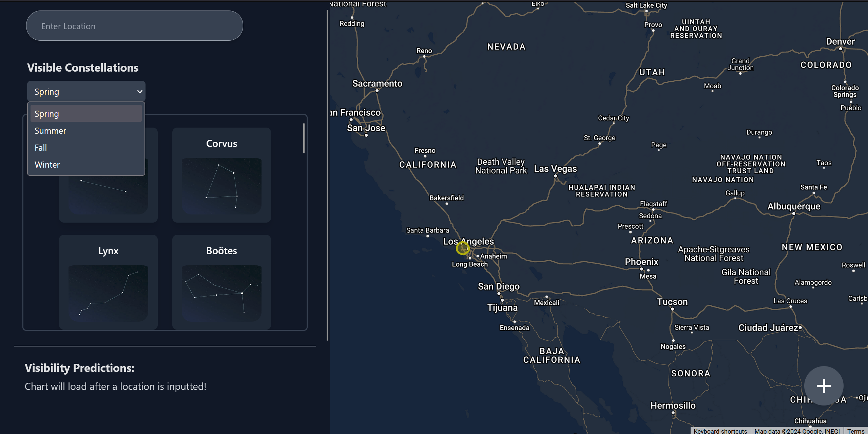
Task: Click the Corvus star chart image
Action: click(221, 186)
